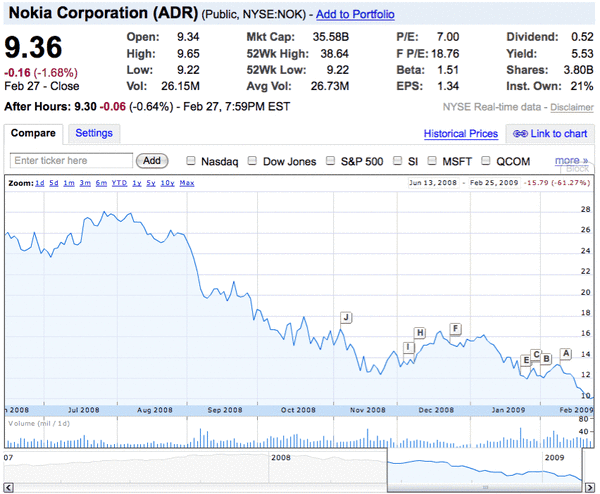
Task: Click the Add ticker button
Action: (x=152, y=161)
